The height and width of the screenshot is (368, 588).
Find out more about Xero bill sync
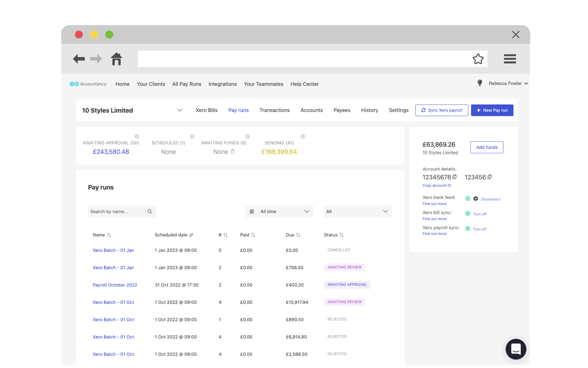coord(434,219)
